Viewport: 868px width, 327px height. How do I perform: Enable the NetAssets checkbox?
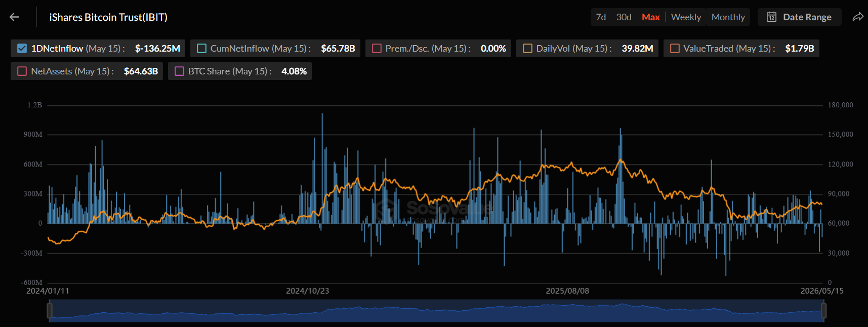pos(22,71)
